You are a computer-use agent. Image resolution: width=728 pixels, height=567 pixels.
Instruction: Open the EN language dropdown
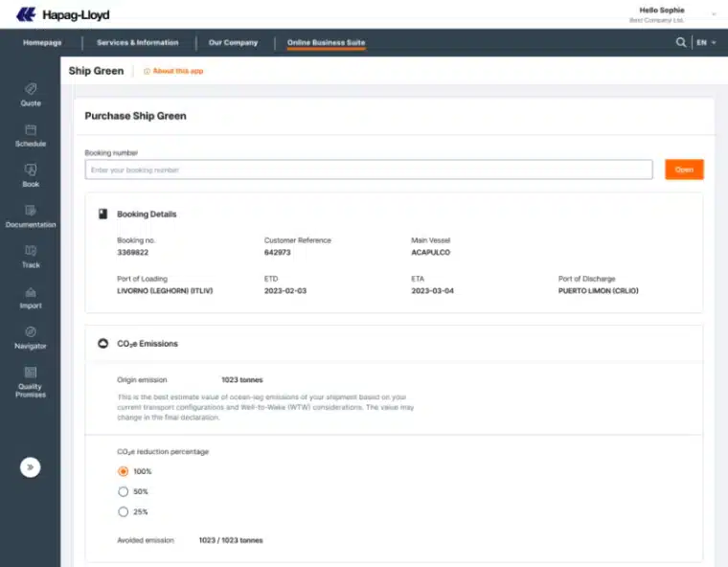tap(706, 42)
